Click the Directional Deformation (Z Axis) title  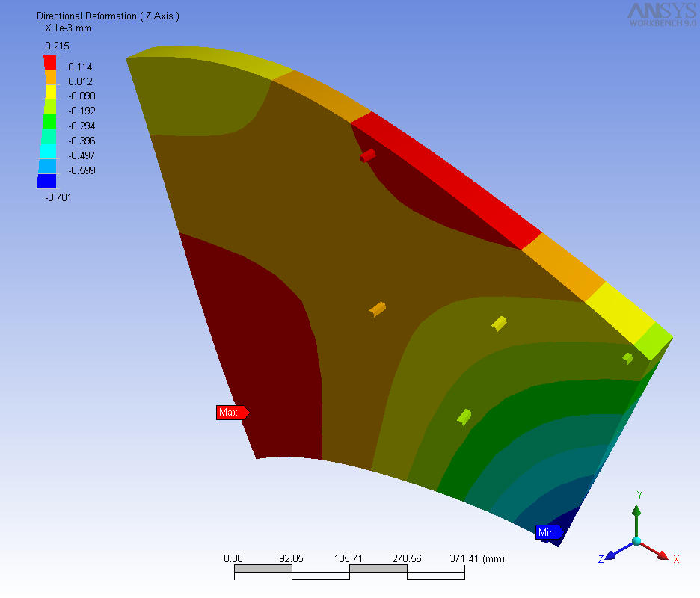[x=108, y=16]
